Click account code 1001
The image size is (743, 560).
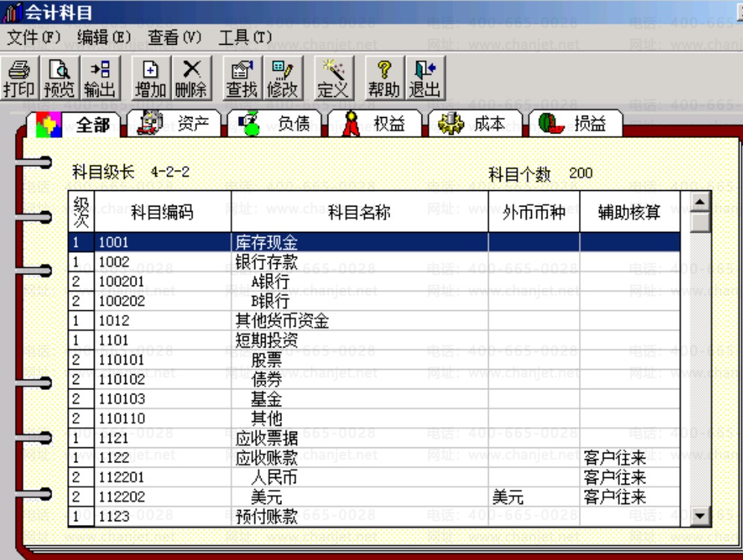click(113, 242)
